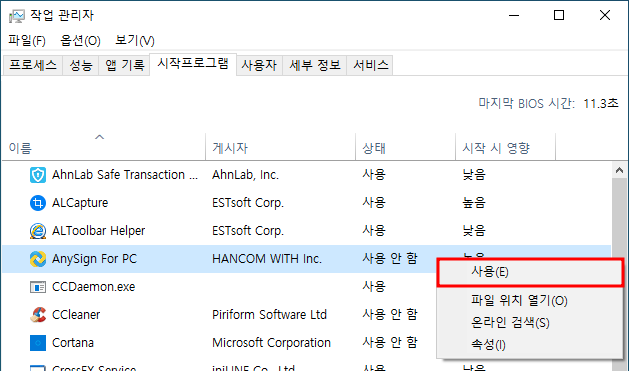Click the CCDaemon.exe icon

tap(38, 287)
